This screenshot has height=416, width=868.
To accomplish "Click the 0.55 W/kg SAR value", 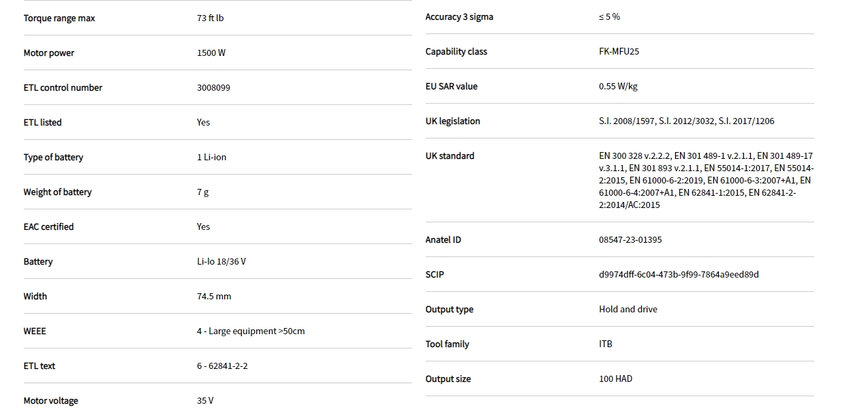I will pyautogui.click(x=618, y=87).
